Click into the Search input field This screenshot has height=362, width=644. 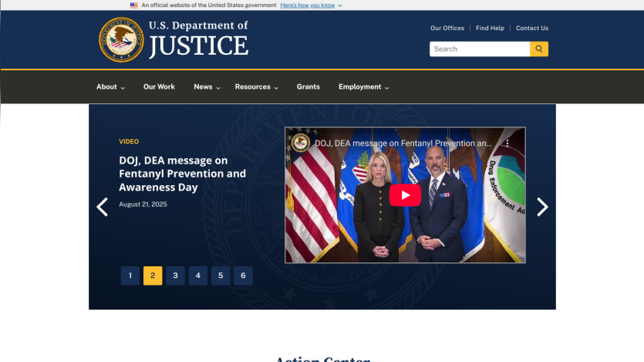tap(480, 49)
